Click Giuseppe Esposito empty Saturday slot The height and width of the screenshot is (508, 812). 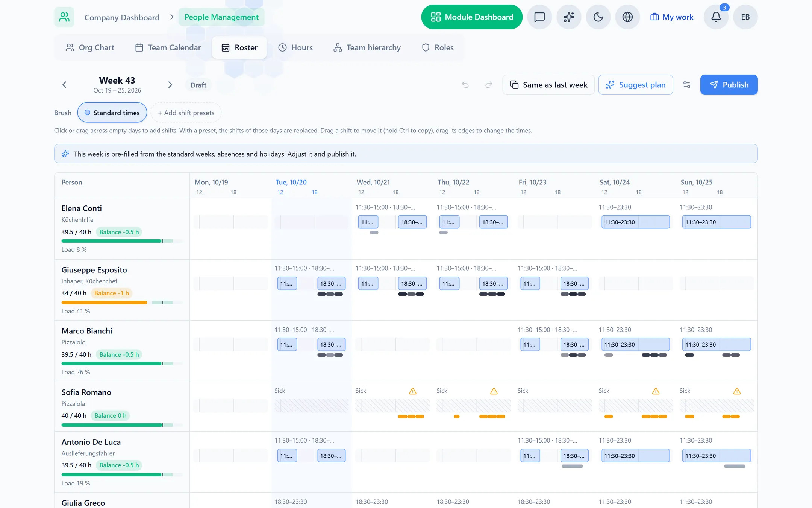tap(635, 283)
